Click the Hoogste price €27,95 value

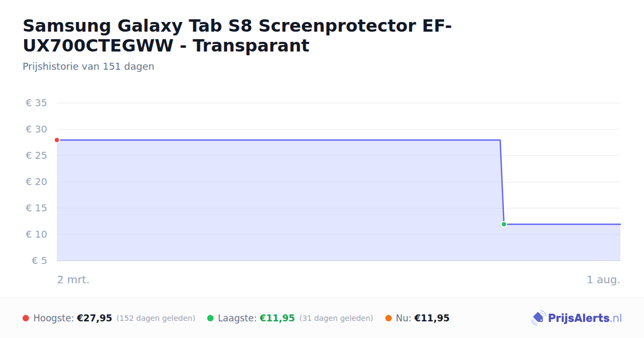[x=94, y=318]
